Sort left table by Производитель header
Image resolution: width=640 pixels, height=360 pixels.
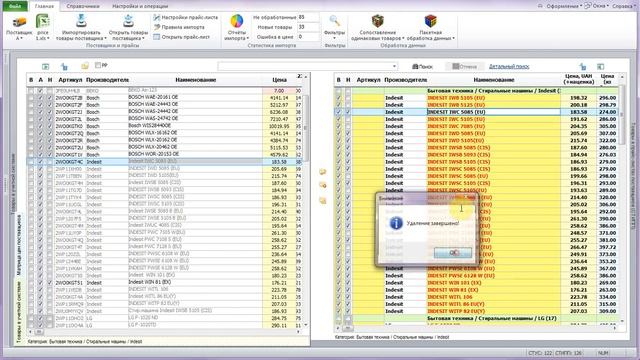point(107,80)
